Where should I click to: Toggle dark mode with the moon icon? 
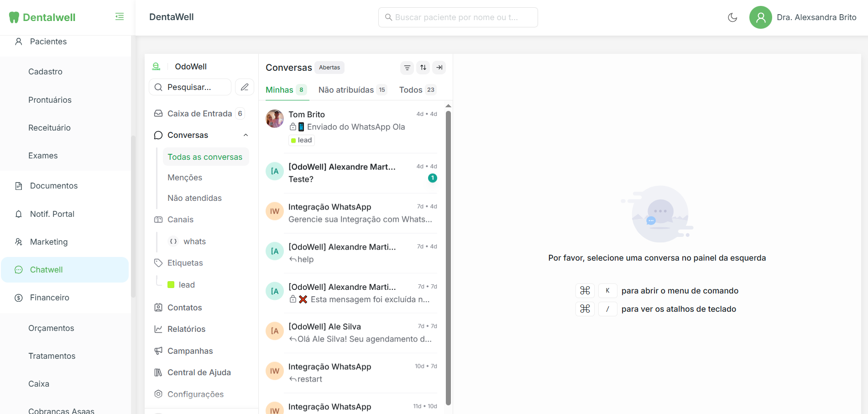[732, 17]
